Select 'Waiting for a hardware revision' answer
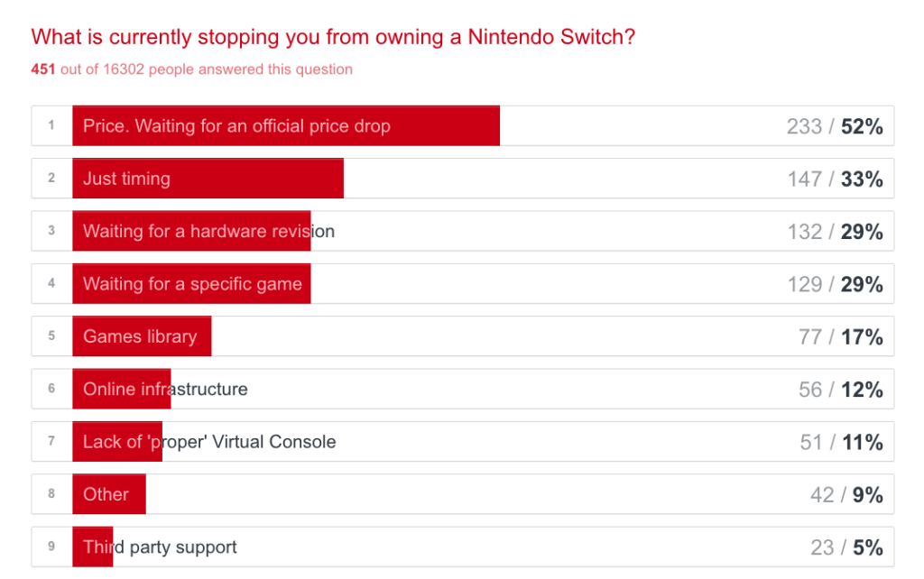924x579 pixels. pos(208,232)
